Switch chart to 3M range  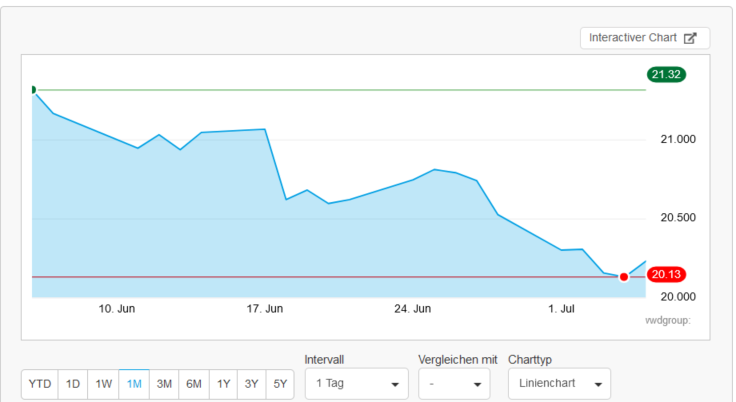(164, 384)
